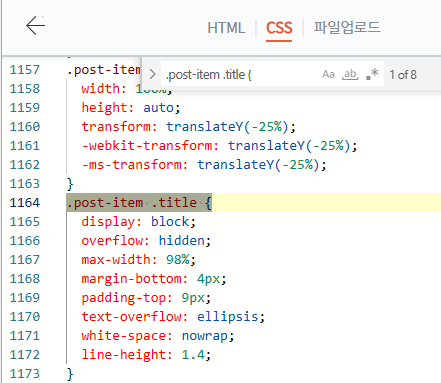
Task: Click line number 1171
Action: tap(25, 336)
